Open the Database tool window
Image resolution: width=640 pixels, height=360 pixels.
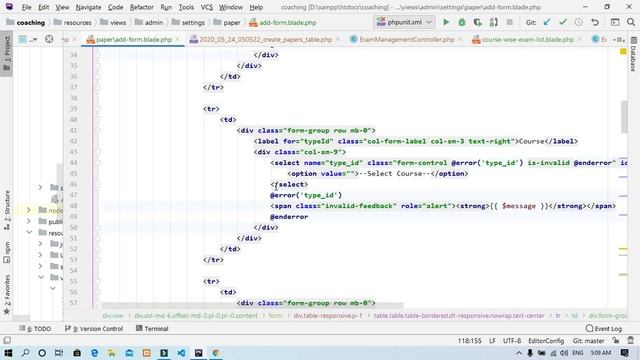pyautogui.click(x=633, y=54)
